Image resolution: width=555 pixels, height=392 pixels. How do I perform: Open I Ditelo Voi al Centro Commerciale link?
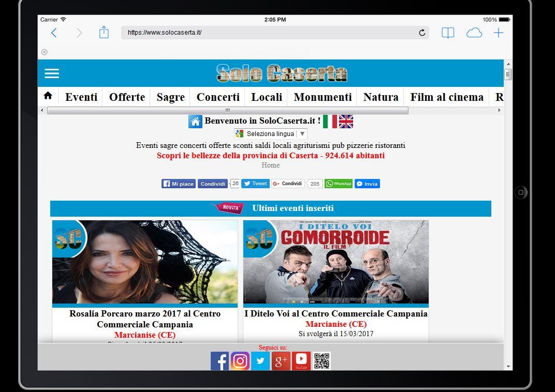tap(336, 313)
